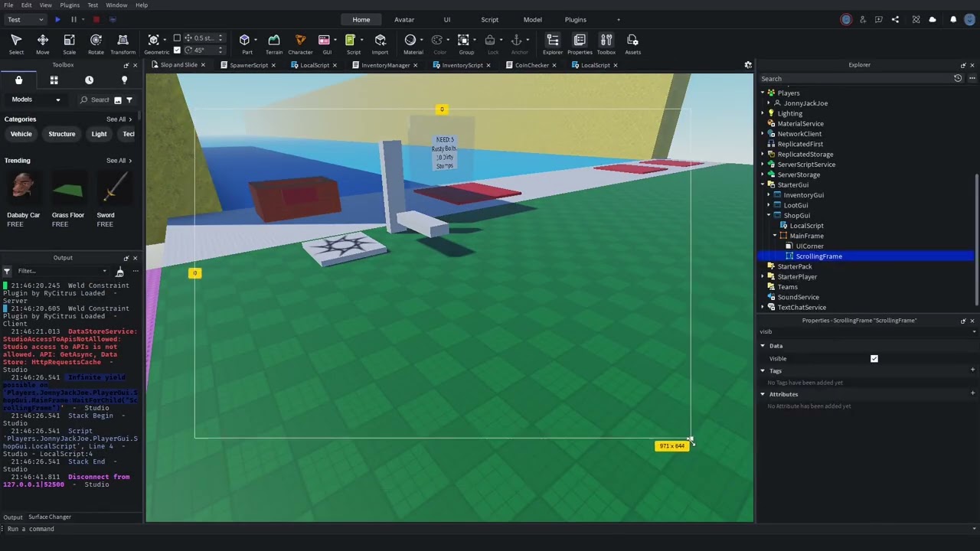Open Toolbox Recent clock tab
Viewport: 980px width, 551px height.
(89, 80)
